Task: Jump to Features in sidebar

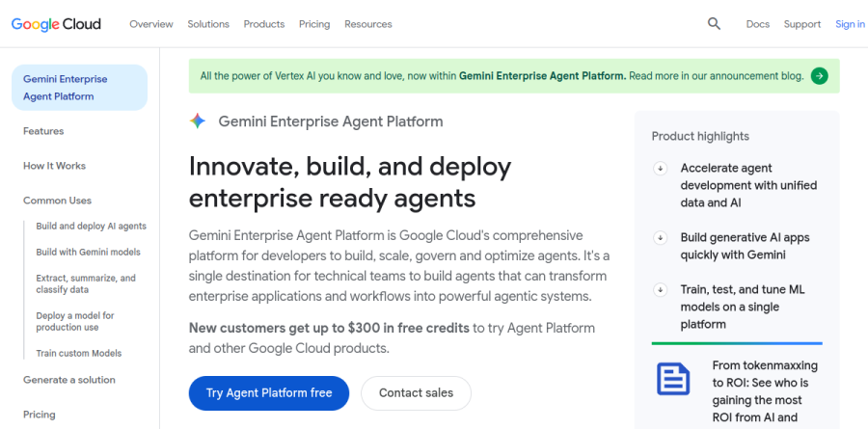Action: click(x=43, y=131)
